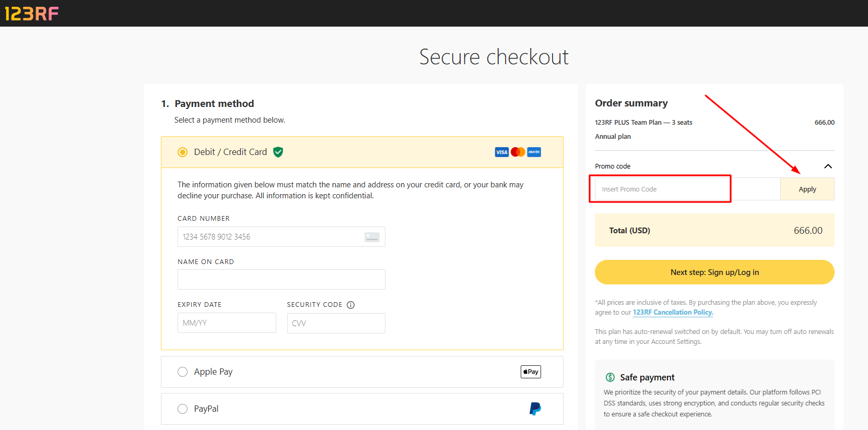Select Debit / Credit Card radio button
Screen dimensions: 868x430
tap(182, 152)
